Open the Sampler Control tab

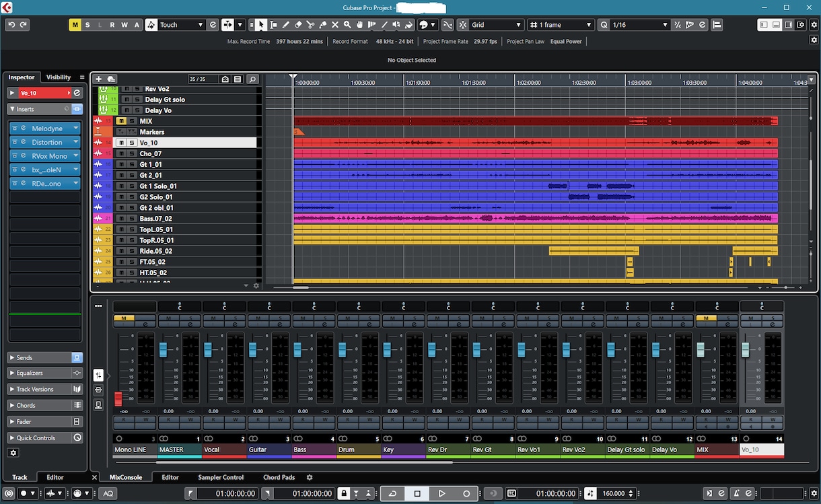click(221, 478)
